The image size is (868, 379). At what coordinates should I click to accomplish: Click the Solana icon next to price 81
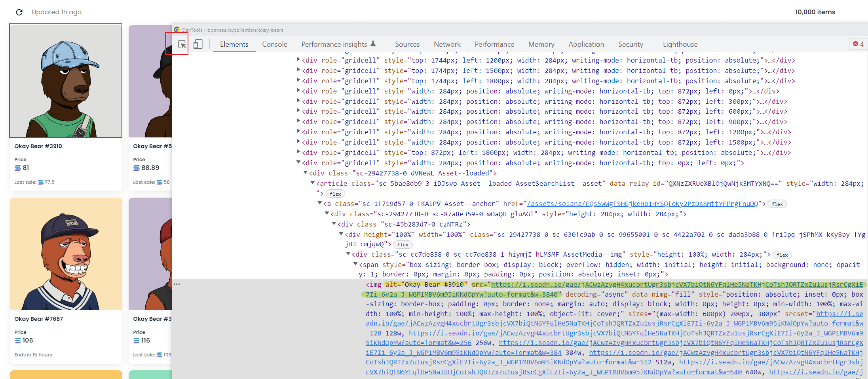coord(18,168)
